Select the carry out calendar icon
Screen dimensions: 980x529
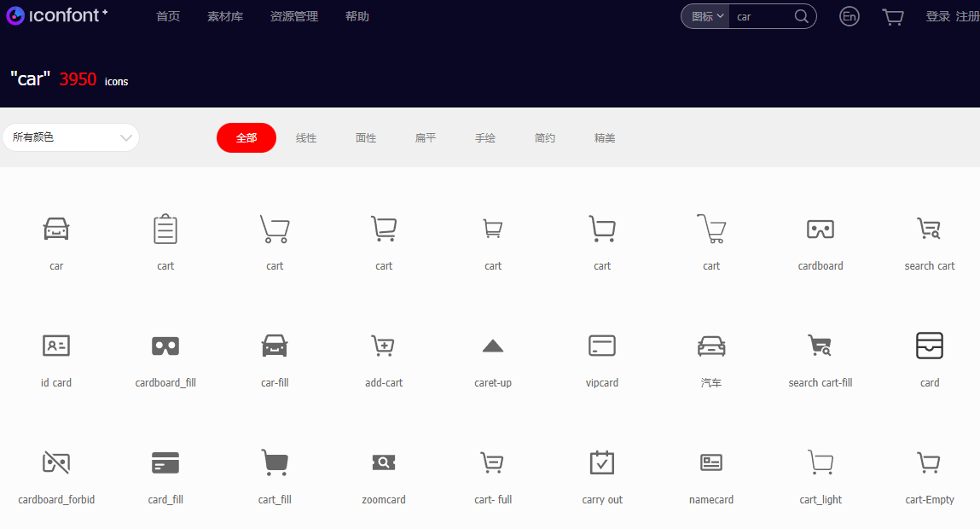tap(602, 462)
